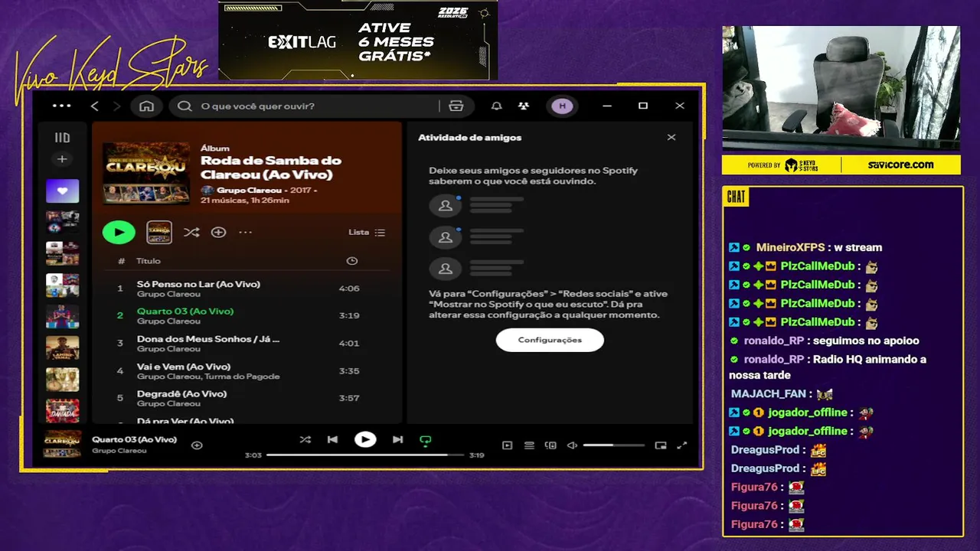
Task: Open the mini player icon
Action: (661, 445)
